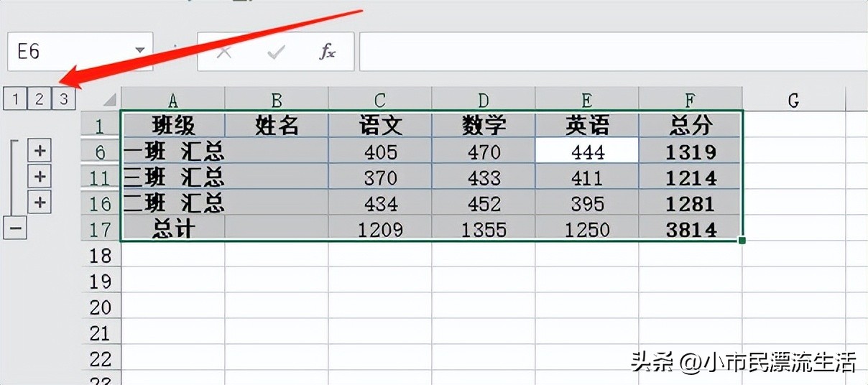
Task: Select row 19 header
Action: [101, 281]
